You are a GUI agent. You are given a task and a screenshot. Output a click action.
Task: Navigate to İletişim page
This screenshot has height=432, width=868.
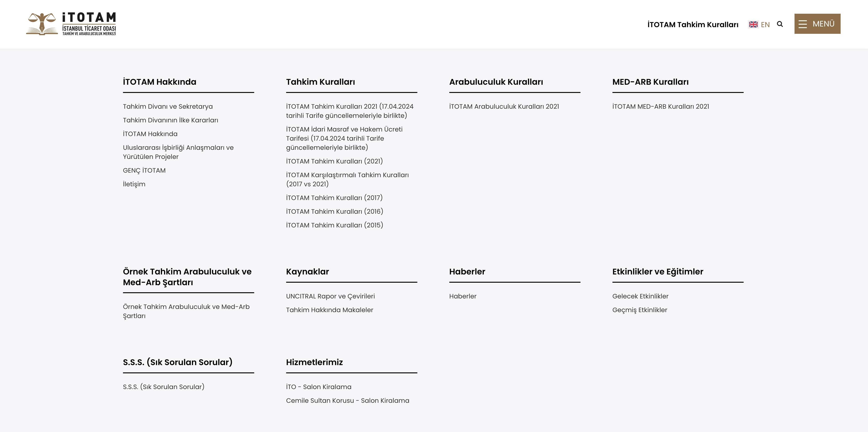click(134, 184)
